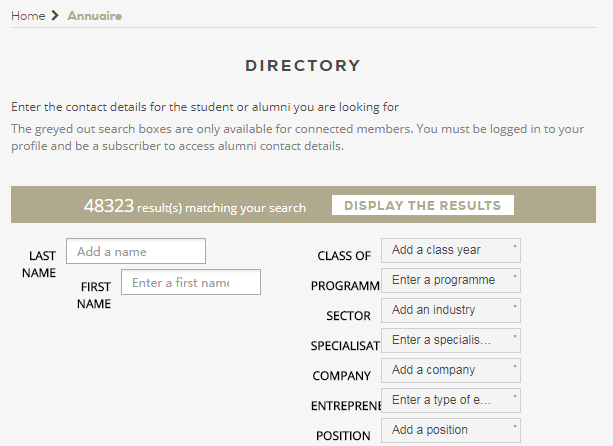Focus the First Name input field

click(191, 282)
